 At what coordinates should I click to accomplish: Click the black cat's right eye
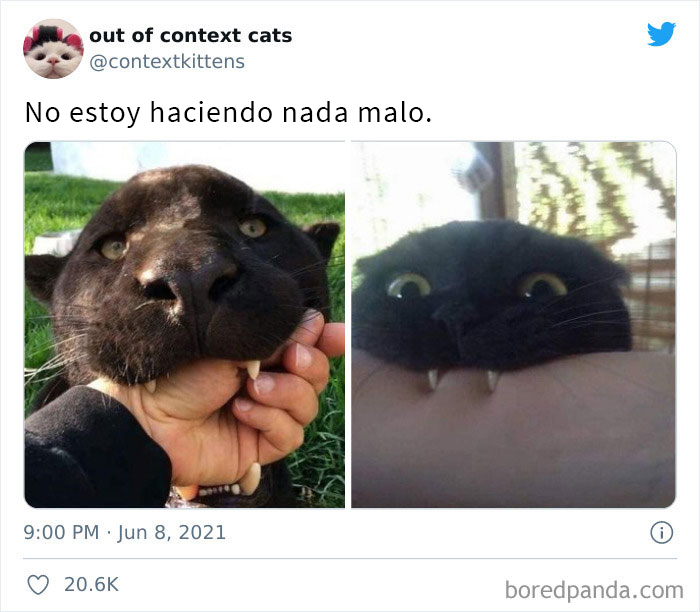point(543,285)
